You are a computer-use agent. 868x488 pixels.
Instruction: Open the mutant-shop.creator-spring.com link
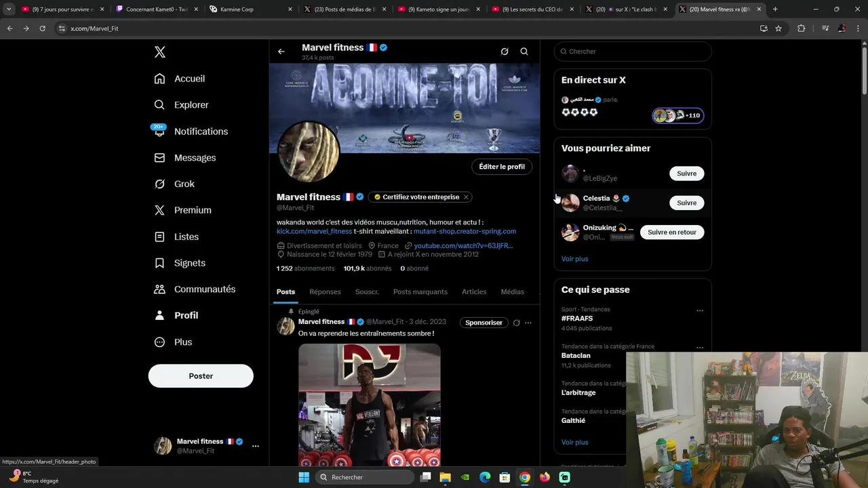coord(465,231)
